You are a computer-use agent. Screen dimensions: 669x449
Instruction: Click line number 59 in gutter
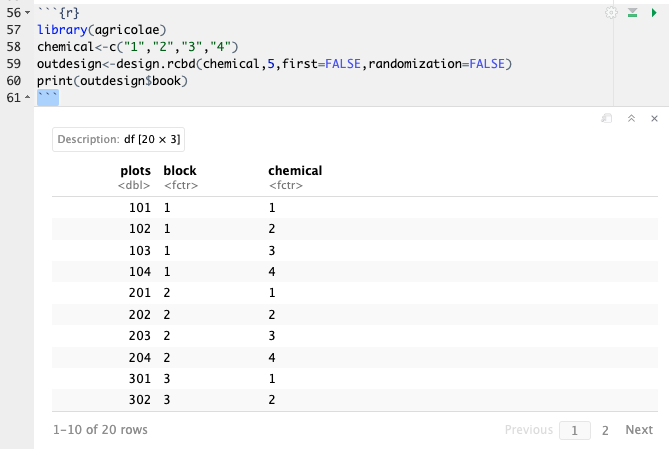tap(13, 63)
